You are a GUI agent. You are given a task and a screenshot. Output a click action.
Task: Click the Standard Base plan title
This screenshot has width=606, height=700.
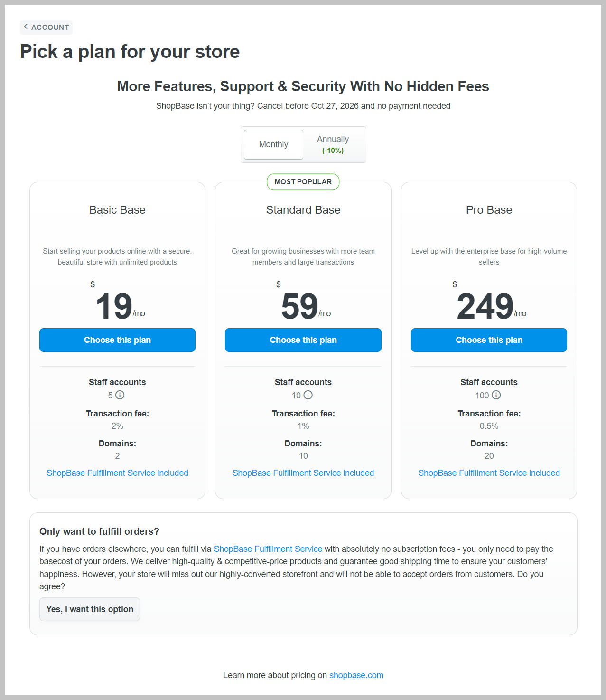tap(303, 210)
